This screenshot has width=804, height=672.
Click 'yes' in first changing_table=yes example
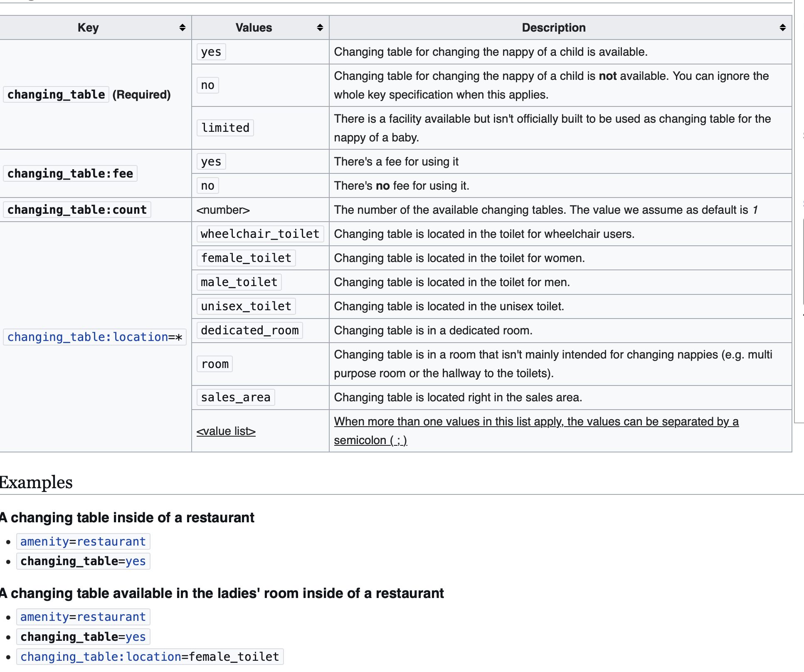pyautogui.click(x=136, y=561)
